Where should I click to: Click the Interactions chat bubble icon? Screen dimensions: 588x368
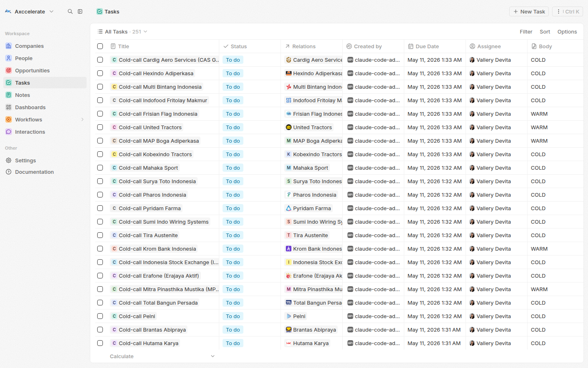point(9,132)
